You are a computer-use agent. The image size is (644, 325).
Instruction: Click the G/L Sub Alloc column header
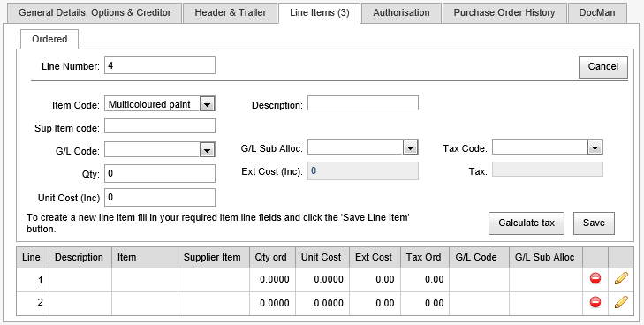(546, 258)
